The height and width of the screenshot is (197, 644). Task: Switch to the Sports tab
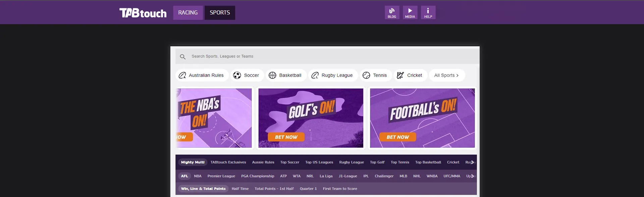coord(220,13)
